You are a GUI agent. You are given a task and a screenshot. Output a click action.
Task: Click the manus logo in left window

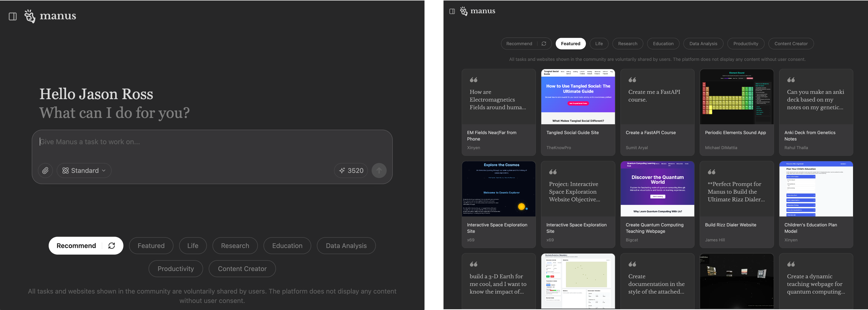[50, 16]
